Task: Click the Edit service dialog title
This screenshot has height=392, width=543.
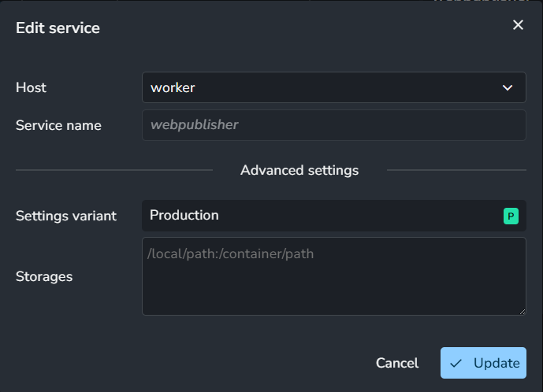Action: coord(58,28)
